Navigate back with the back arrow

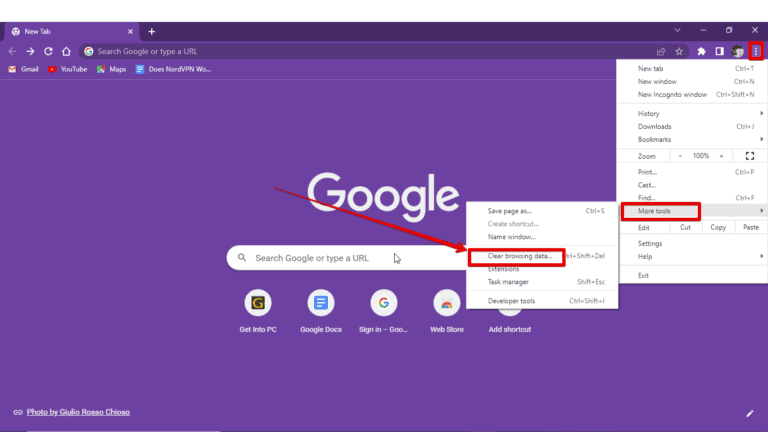click(x=12, y=51)
